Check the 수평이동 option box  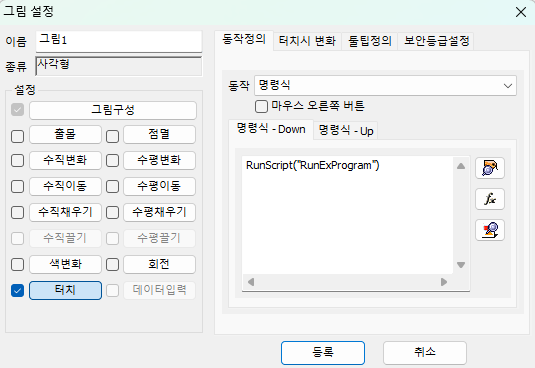[112, 187]
